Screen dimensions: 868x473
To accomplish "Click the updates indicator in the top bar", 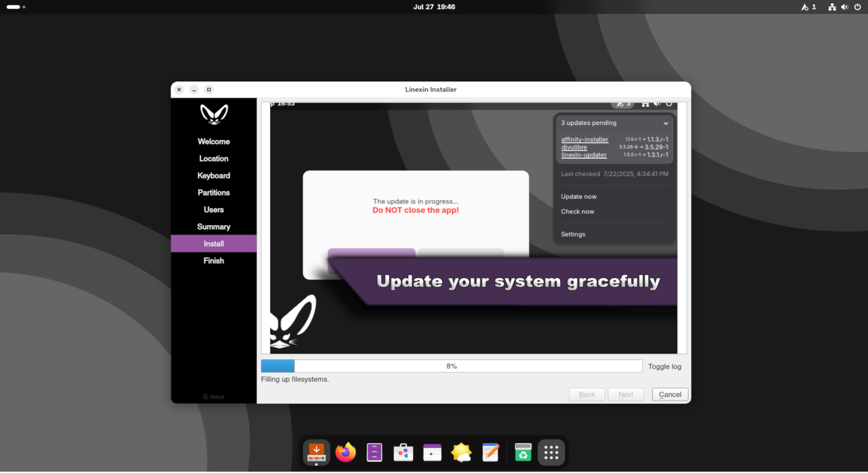I will click(809, 7).
